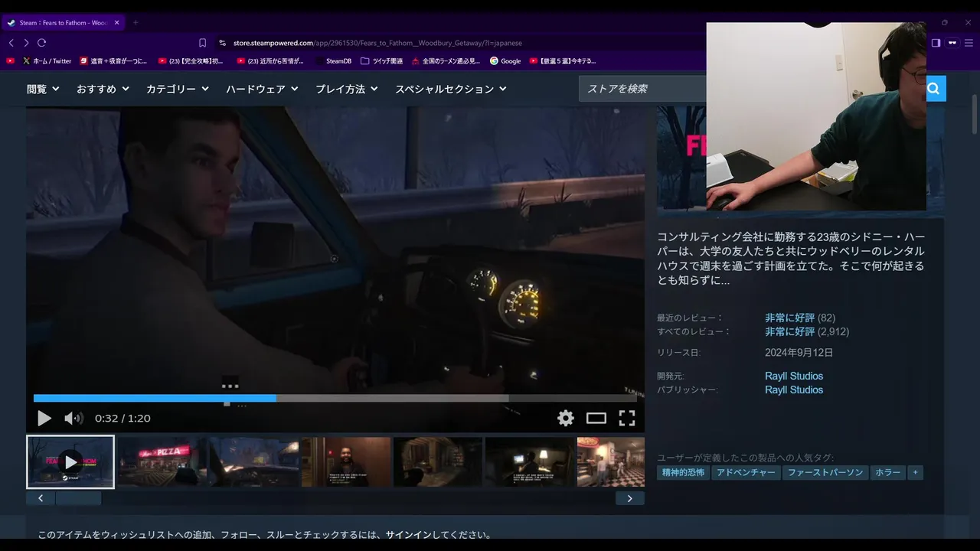Go back in browser history

click(11, 43)
